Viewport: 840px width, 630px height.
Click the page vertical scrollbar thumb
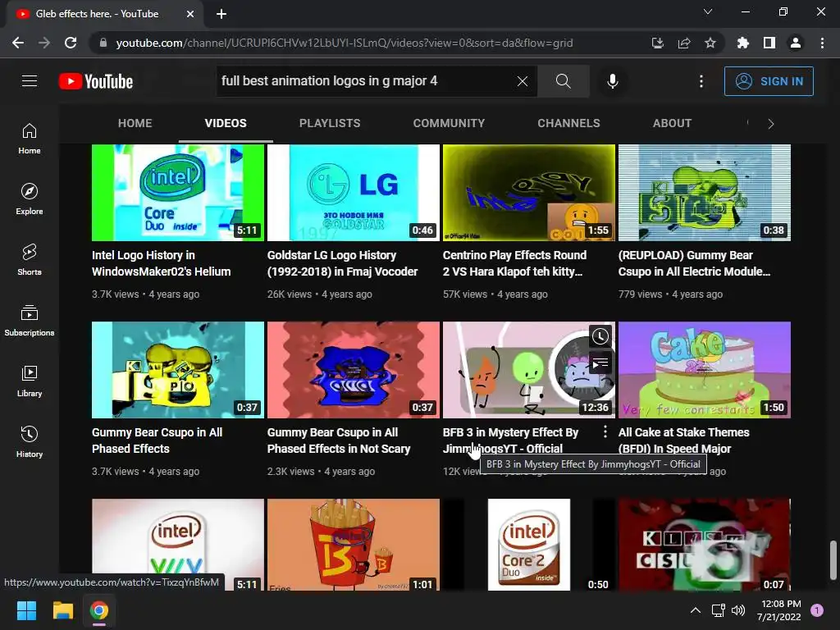tap(833, 559)
